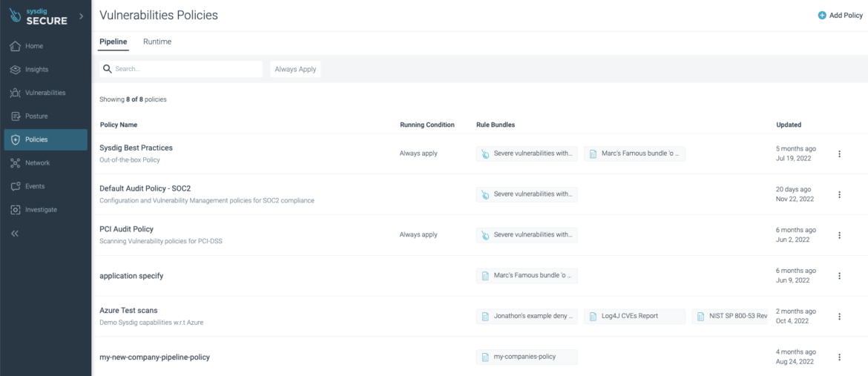
Task: Expand the sidebar using the chevron beside the logo
Action: (x=82, y=16)
